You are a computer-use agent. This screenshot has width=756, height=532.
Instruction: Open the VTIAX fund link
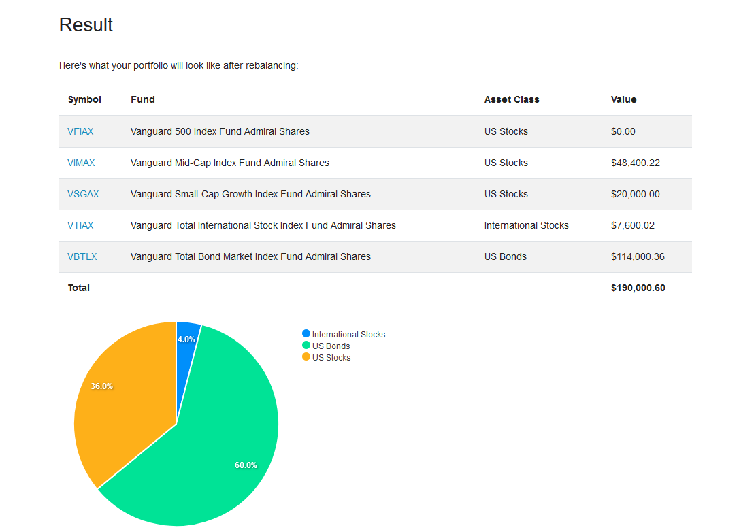click(x=80, y=226)
